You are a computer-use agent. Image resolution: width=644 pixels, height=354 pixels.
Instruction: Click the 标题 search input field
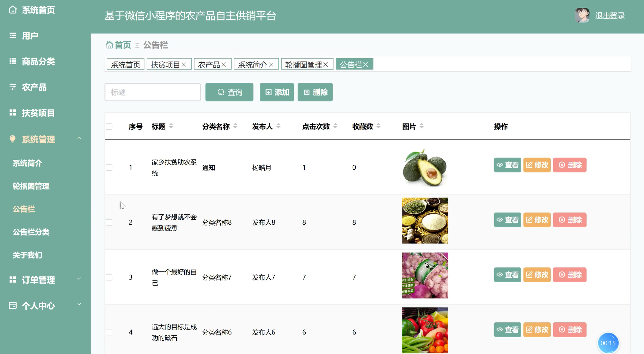tap(152, 92)
